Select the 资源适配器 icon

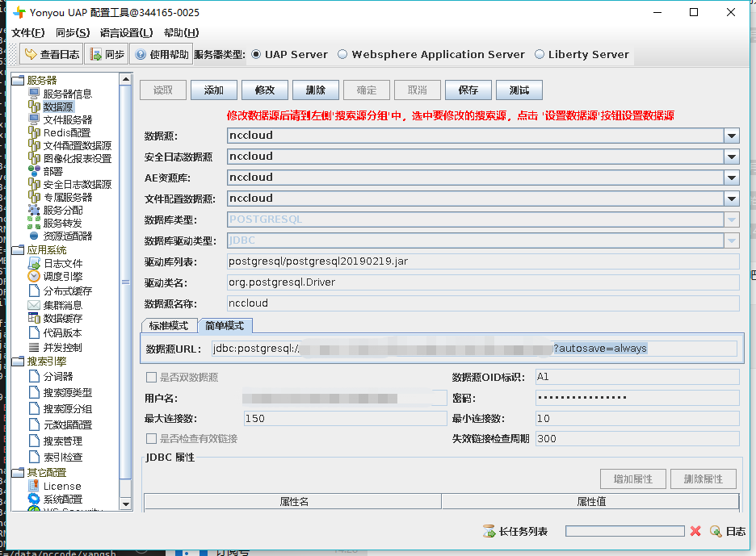[x=34, y=236]
